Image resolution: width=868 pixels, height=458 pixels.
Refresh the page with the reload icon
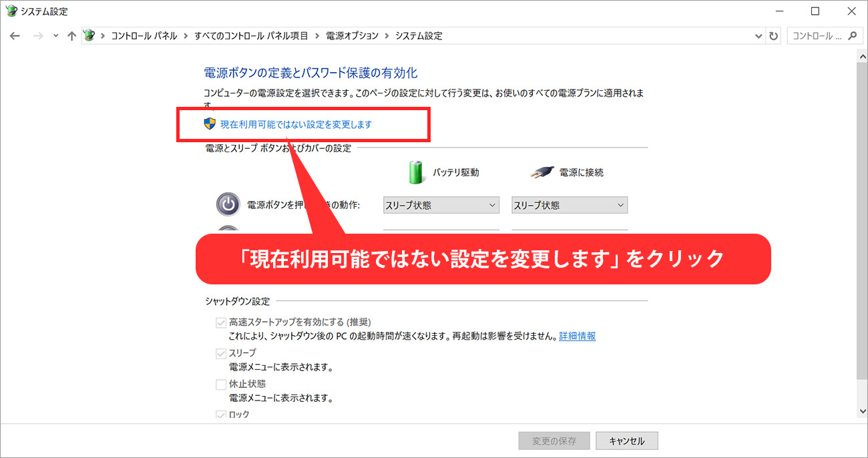pyautogui.click(x=774, y=36)
